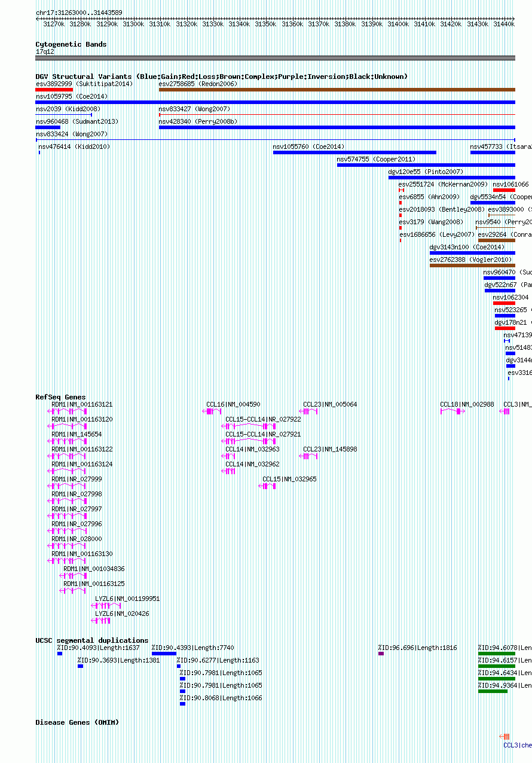Open the UCSC segmental duplications track title
Image resolution: width=532 pixels, height=763 pixels.
pyautogui.click(x=91, y=640)
